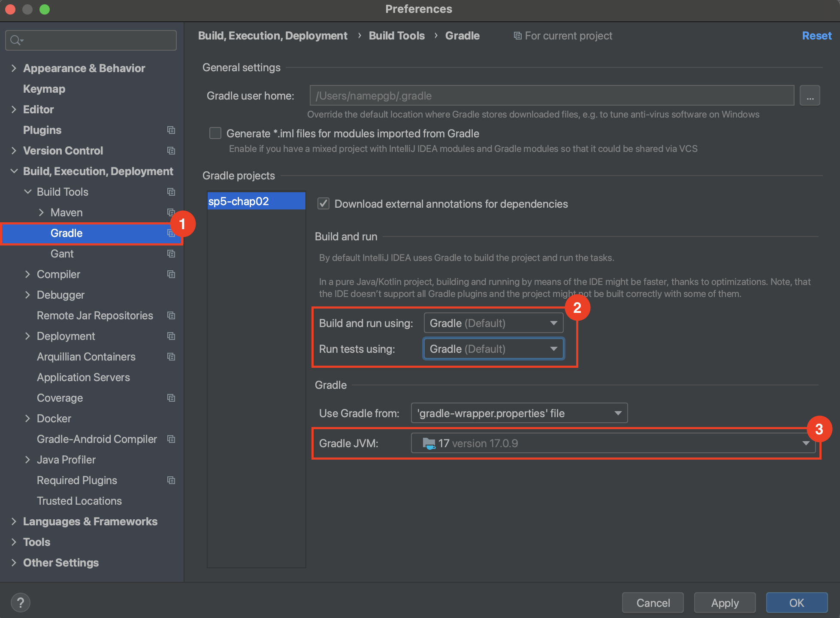Select Gant in settings tree

pos(62,254)
